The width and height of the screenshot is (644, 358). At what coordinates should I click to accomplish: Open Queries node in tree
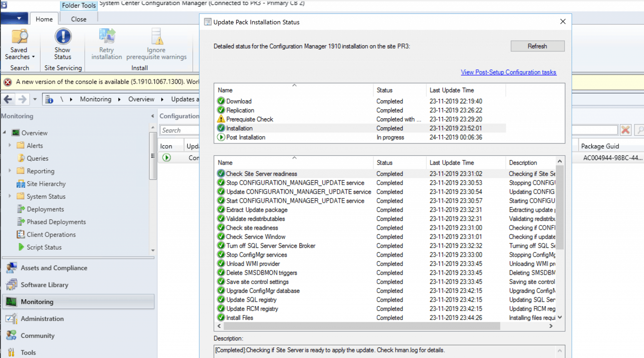[x=37, y=158]
